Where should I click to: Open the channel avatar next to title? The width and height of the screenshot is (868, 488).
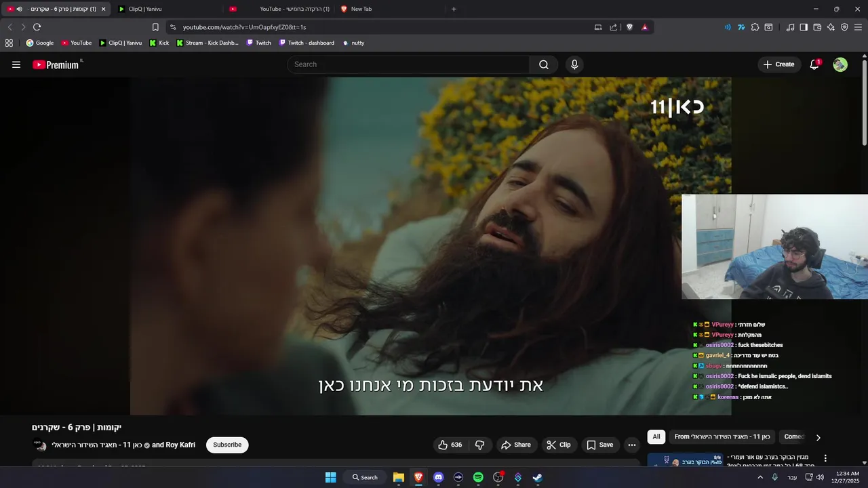point(40,445)
